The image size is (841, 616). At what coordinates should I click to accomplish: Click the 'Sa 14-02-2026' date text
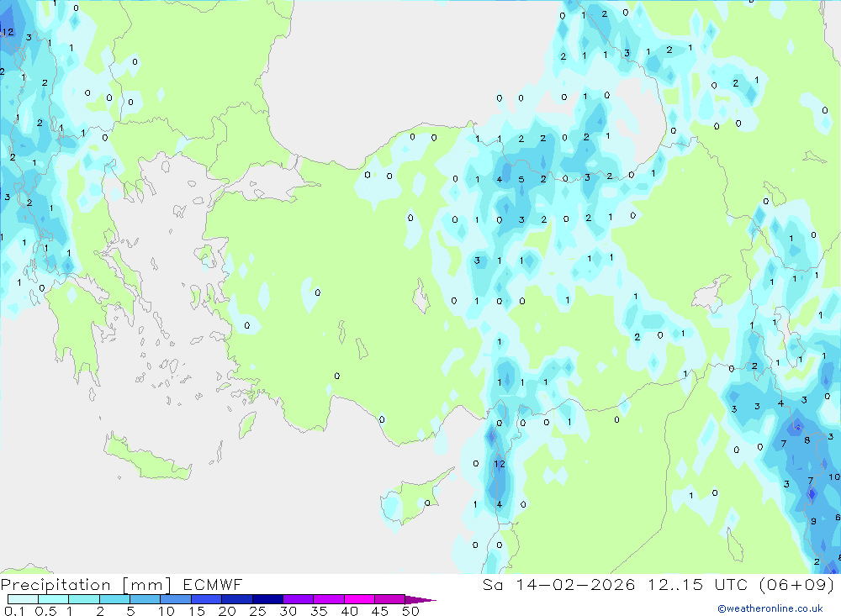coord(558,585)
